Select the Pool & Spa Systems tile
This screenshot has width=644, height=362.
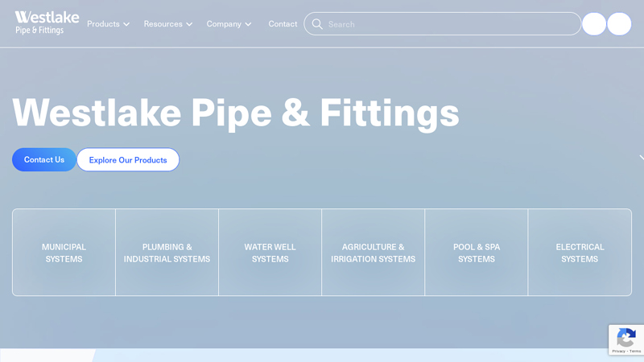click(477, 253)
